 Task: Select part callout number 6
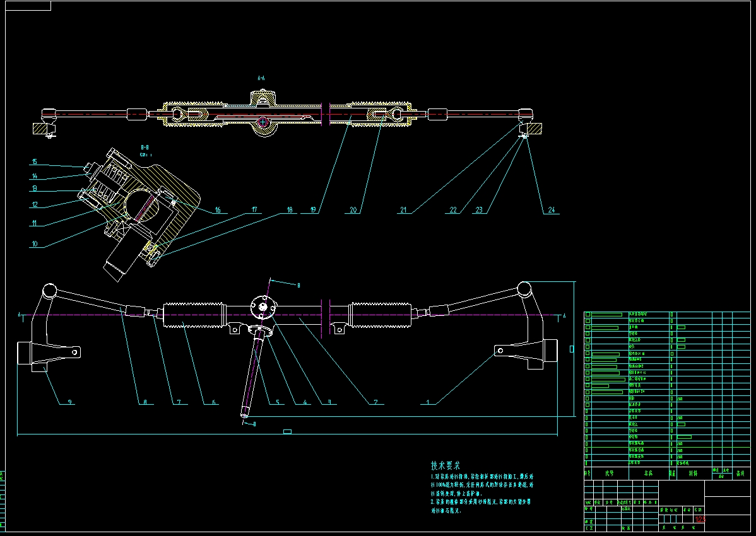coord(213,402)
